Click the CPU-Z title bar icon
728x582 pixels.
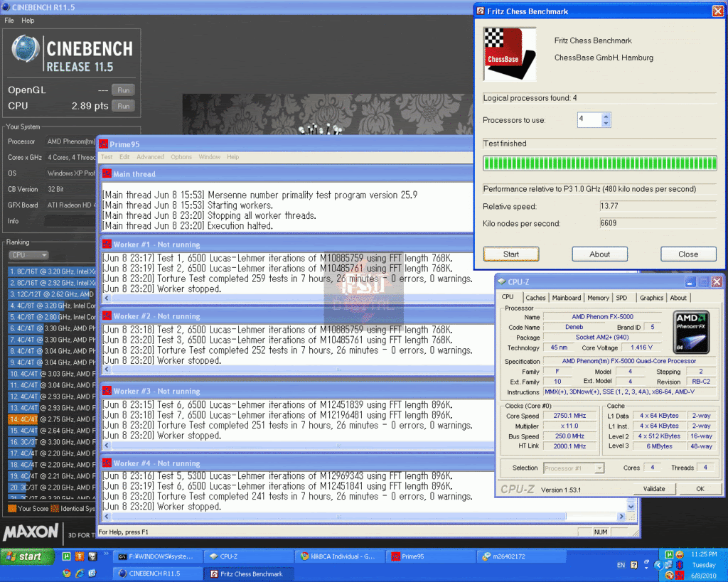(x=501, y=281)
